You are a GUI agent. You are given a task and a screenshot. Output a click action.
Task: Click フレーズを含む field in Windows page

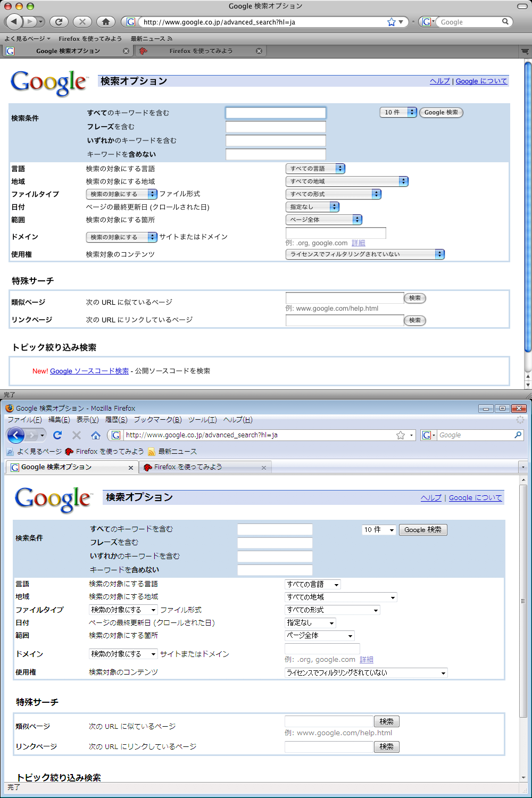tap(275, 543)
